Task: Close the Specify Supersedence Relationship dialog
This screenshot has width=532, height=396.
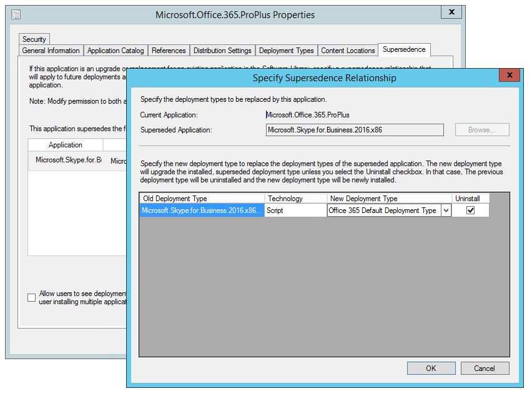Action: pyautogui.click(x=510, y=75)
